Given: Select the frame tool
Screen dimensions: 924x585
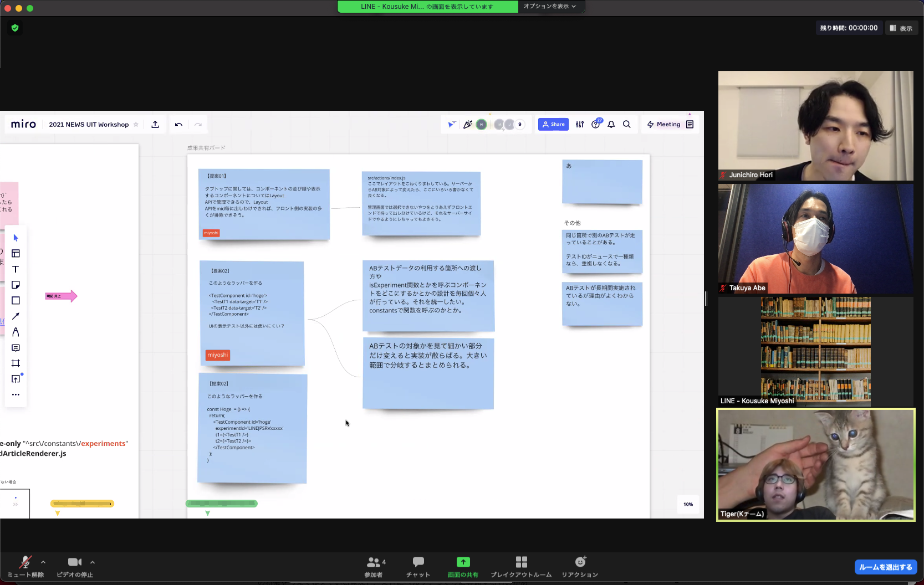Looking at the screenshot, I should coord(16,363).
